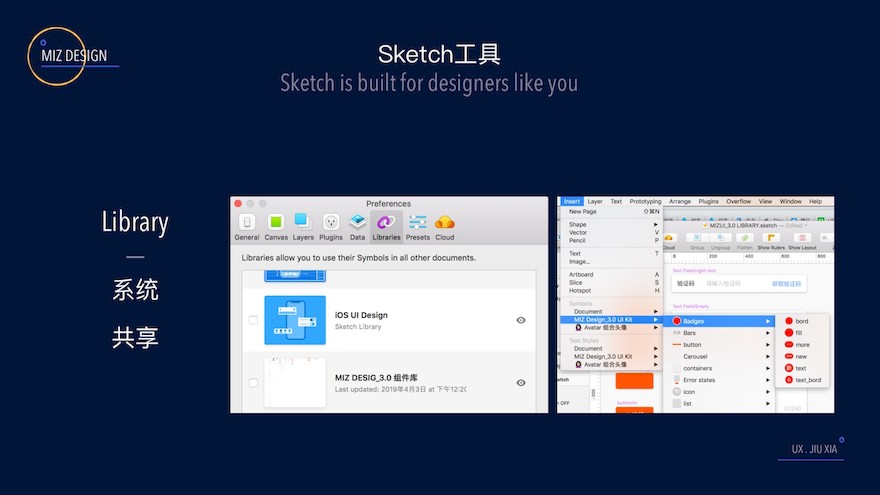The image size is (880, 495).
Task: Click the 请输入验证码 input field
Action: [723, 284]
